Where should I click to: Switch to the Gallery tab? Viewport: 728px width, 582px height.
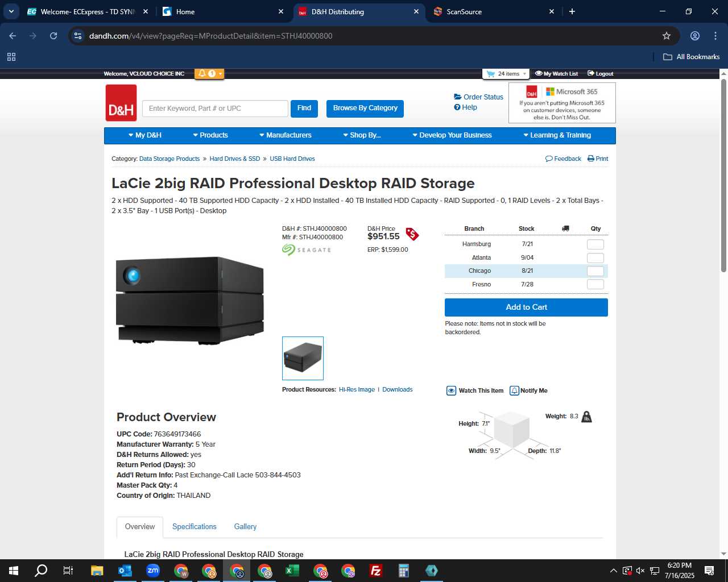click(245, 527)
